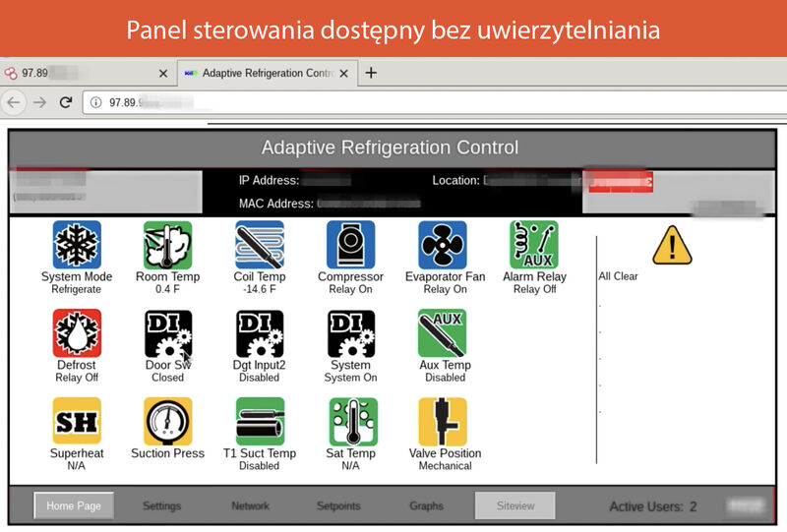Click the Suction Press gauge icon

click(x=167, y=422)
